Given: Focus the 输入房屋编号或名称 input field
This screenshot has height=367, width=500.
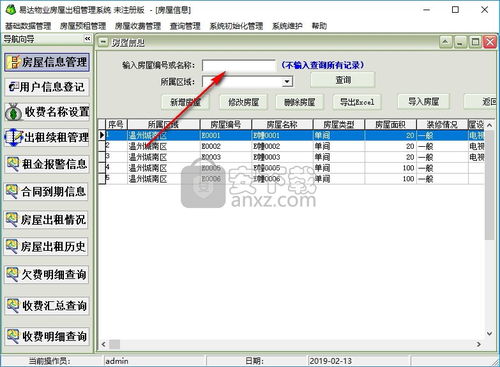Looking at the screenshot, I should coord(239,65).
